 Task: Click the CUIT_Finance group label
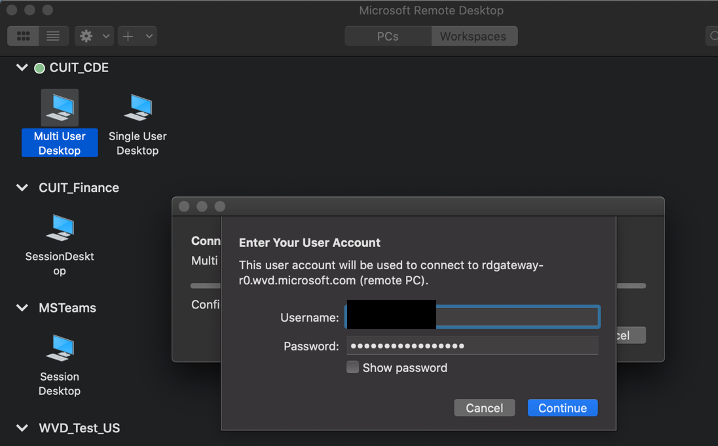click(79, 188)
